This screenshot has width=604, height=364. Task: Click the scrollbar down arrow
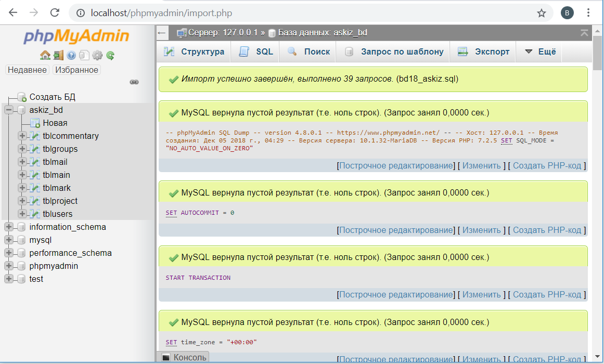[597, 356]
